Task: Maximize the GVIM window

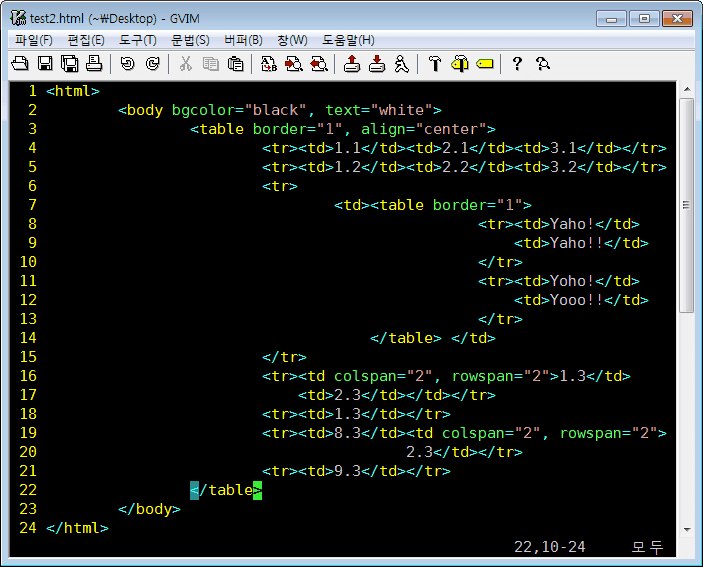Action: point(644,19)
